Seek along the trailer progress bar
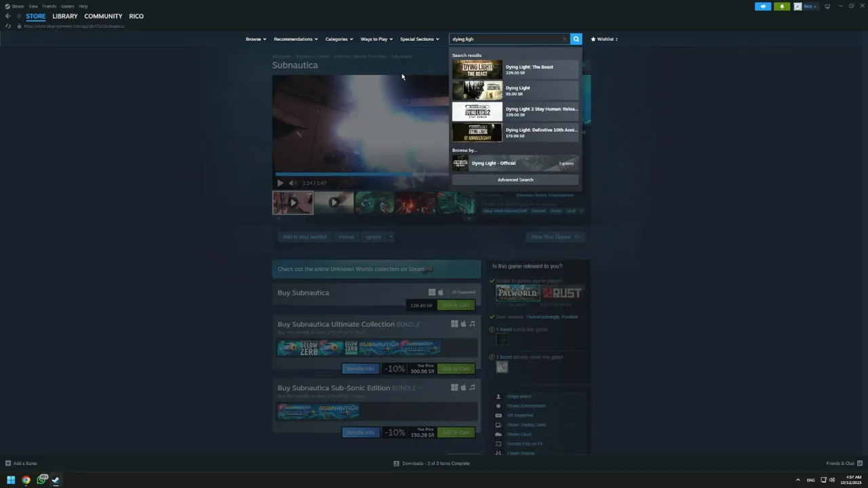868x488 pixels. click(x=361, y=175)
